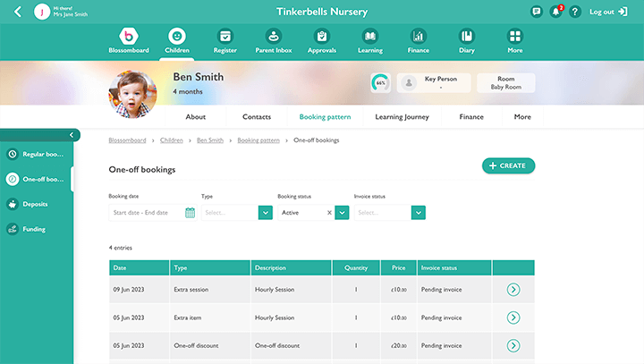Click the '4 entries' count text
This screenshot has height=364, width=644.
click(x=121, y=248)
